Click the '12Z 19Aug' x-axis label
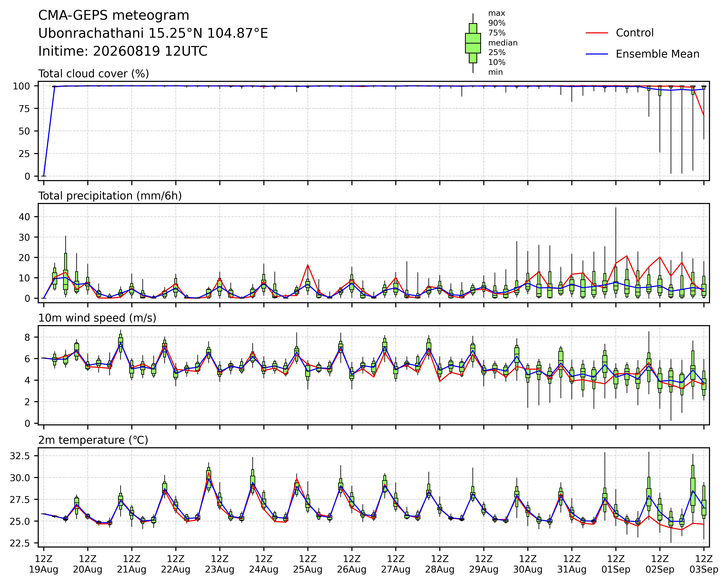728x584 pixels. (44, 564)
